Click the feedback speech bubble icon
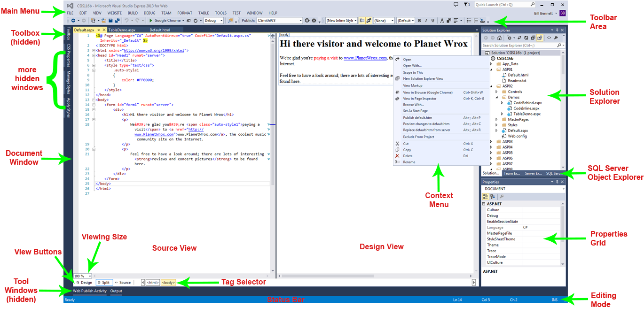Screen dimensions: 644x315 (x=456, y=4)
